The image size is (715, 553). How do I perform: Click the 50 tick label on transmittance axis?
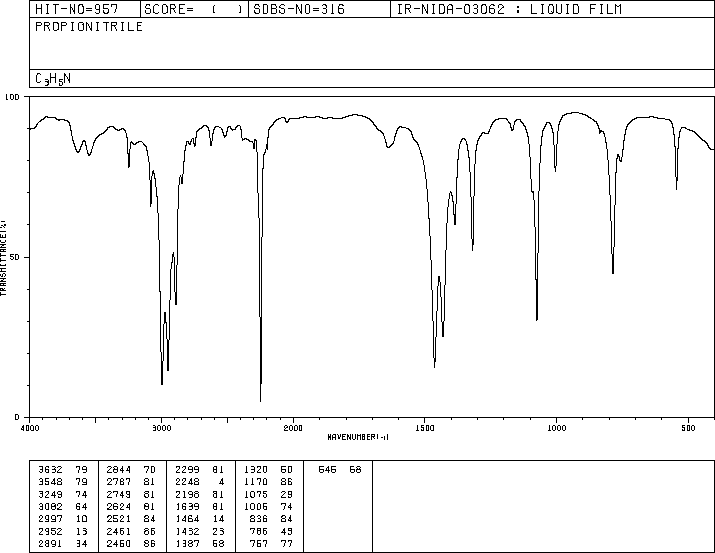point(15,257)
